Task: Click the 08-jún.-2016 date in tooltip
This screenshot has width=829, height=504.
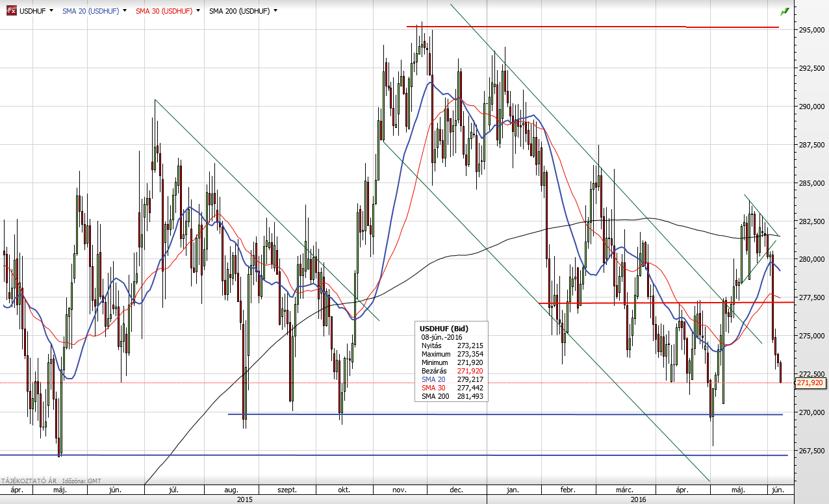Action: coord(442,337)
